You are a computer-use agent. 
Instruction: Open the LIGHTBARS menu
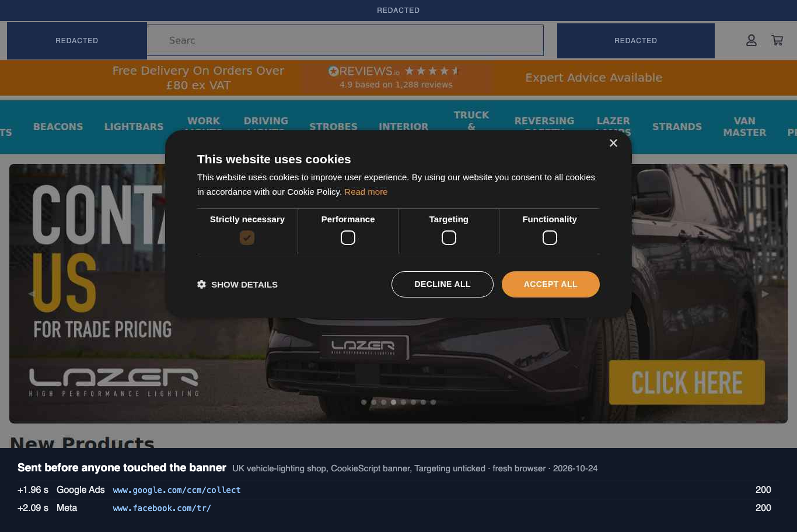click(x=134, y=127)
